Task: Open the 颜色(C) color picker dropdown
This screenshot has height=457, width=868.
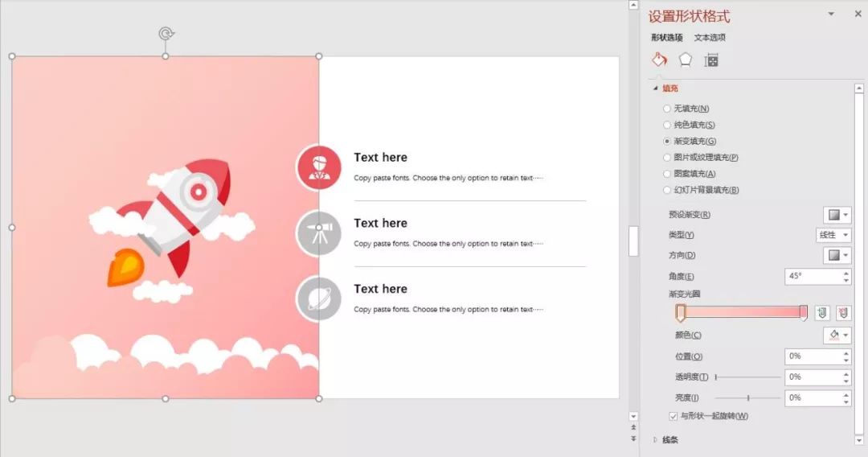Action: (x=837, y=335)
